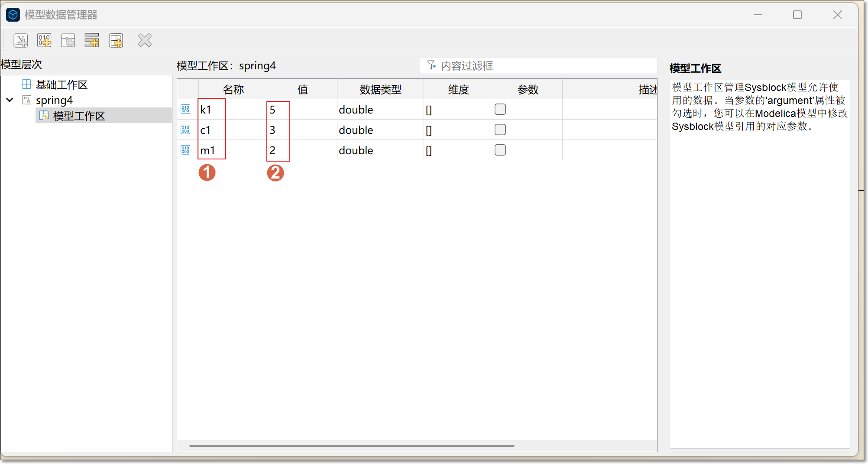Click the [] dimension cell for k1
This screenshot has height=464, width=868.
[458, 109]
